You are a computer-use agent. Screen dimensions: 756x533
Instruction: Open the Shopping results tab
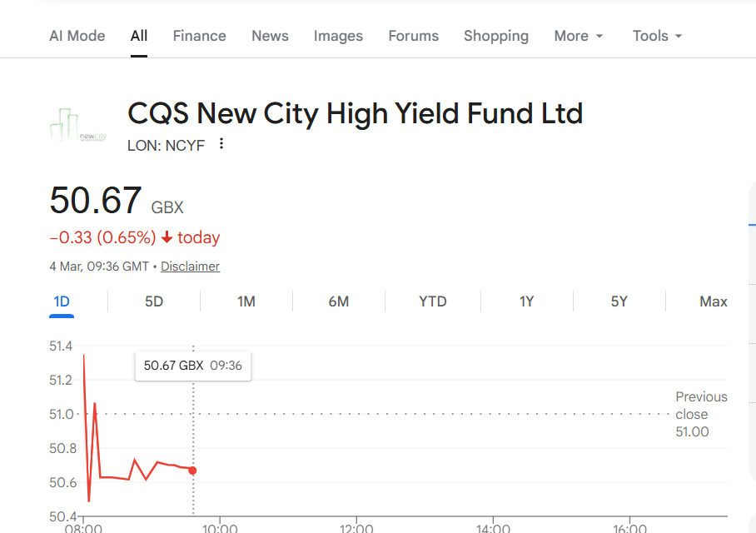[495, 36]
